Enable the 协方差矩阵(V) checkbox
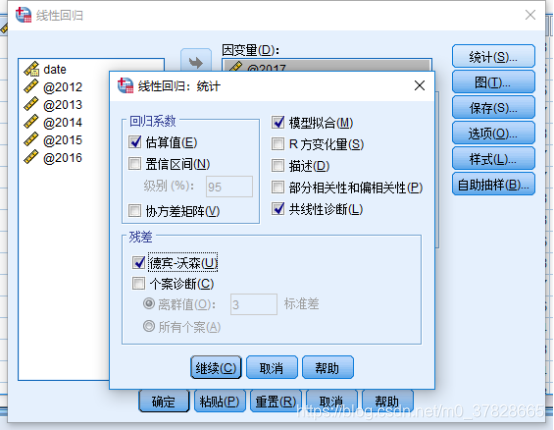 pyautogui.click(x=135, y=211)
